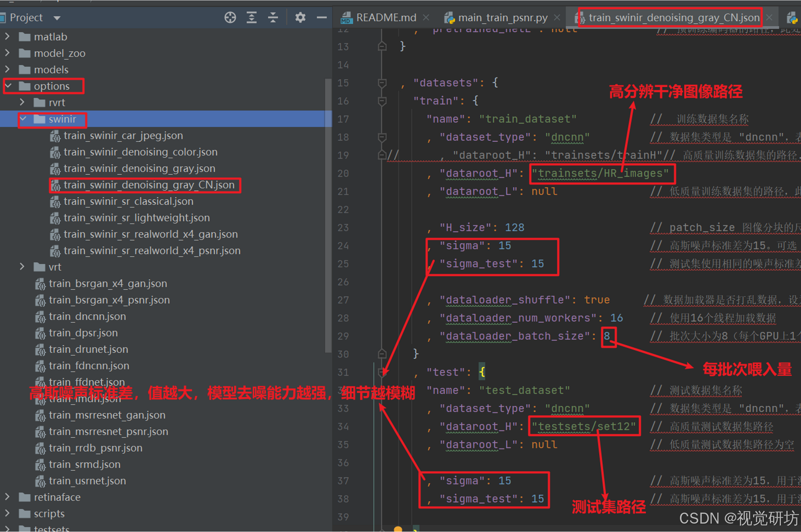The image size is (801, 532).
Task: Click fold marker on line 30
Action: tap(382, 354)
